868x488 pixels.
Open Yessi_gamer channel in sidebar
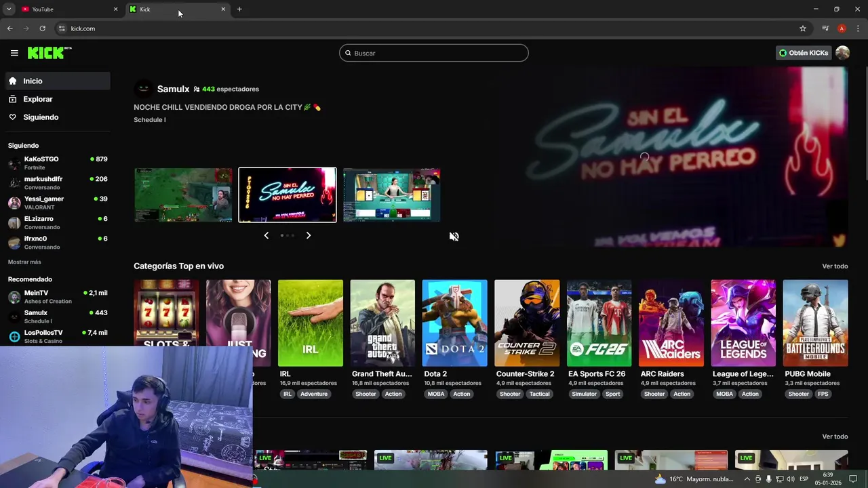(x=58, y=203)
